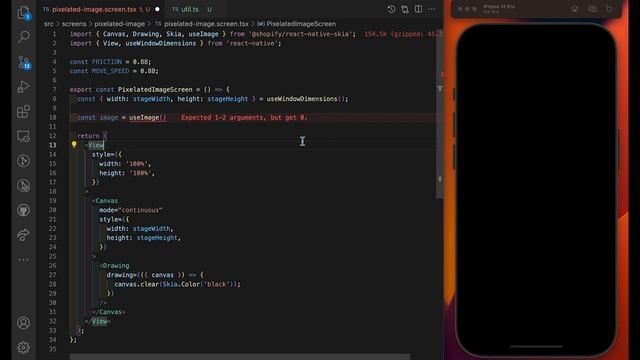Click closing '</Canvas>' tag on line 31
Viewport: 640px width, 360px height.
(x=108, y=312)
